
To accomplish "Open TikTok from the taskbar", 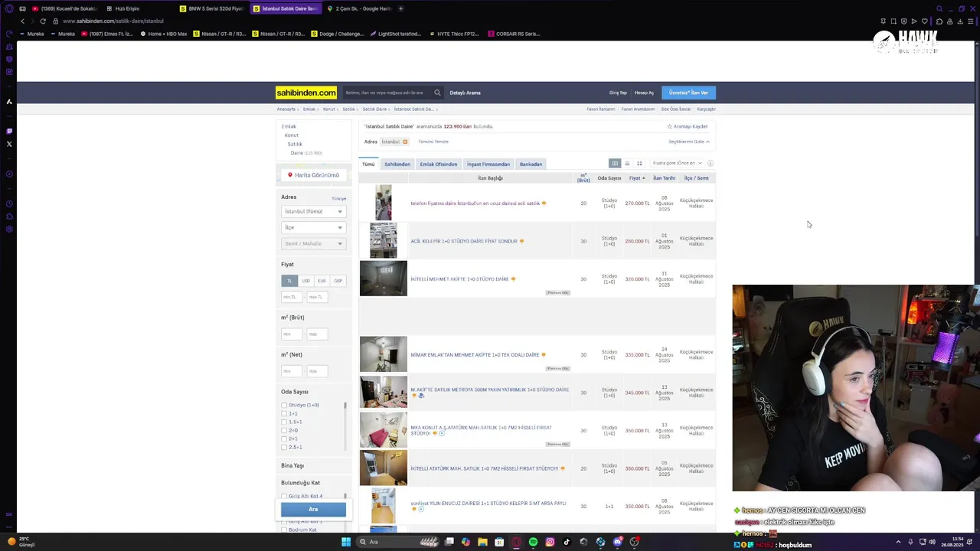I will (x=567, y=542).
